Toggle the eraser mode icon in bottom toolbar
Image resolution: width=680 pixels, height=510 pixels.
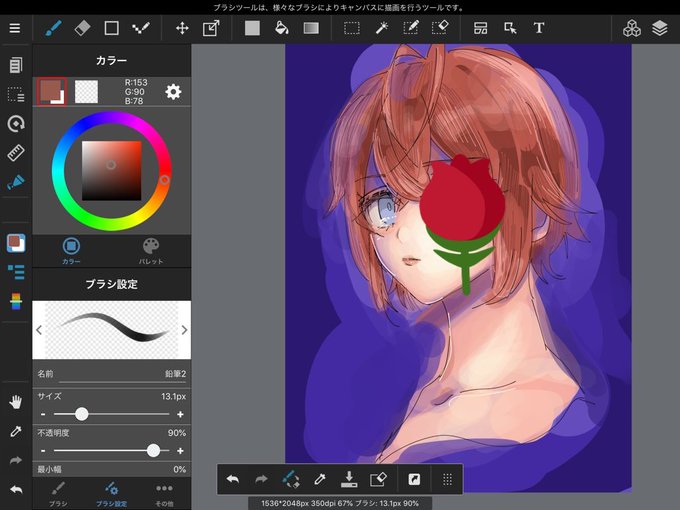pos(378,479)
